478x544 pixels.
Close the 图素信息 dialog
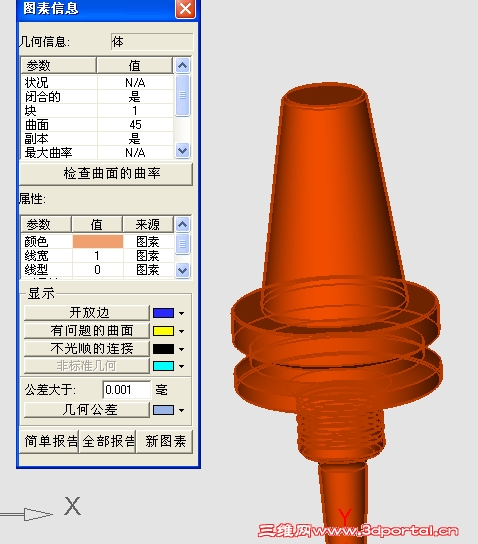point(185,8)
